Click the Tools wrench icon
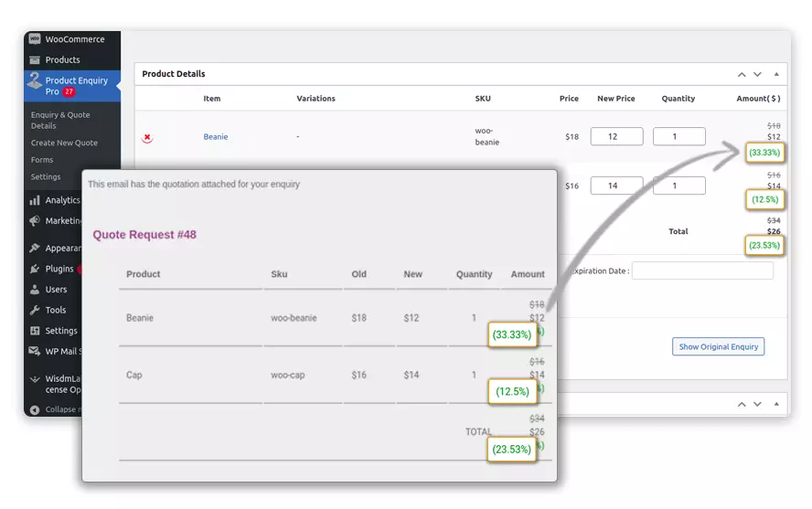The image size is (812, 509). 35,310
